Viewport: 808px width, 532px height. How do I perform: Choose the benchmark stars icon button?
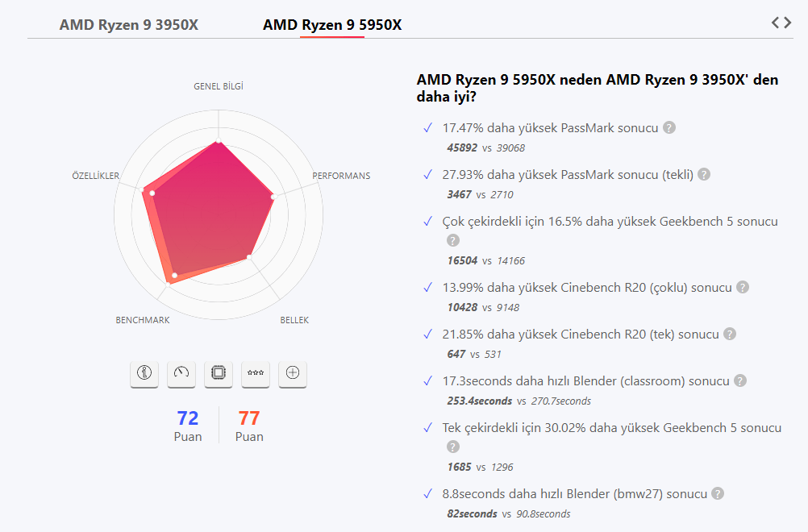256,373
